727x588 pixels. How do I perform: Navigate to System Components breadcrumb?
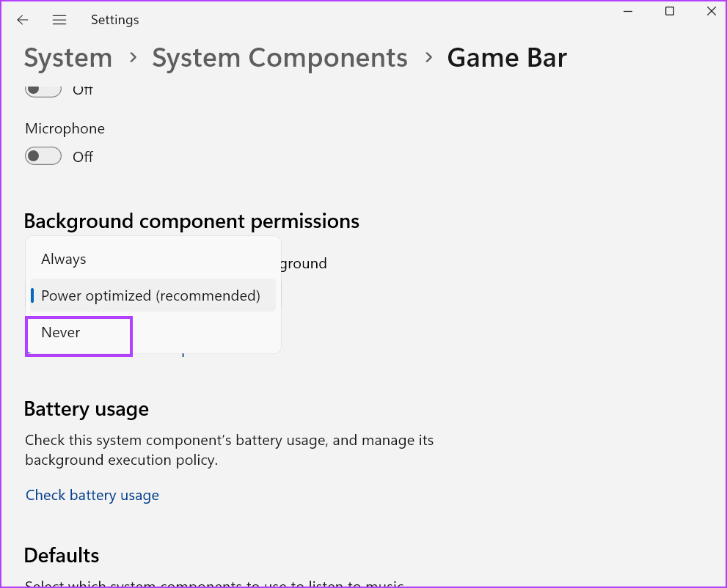(280, 58)
